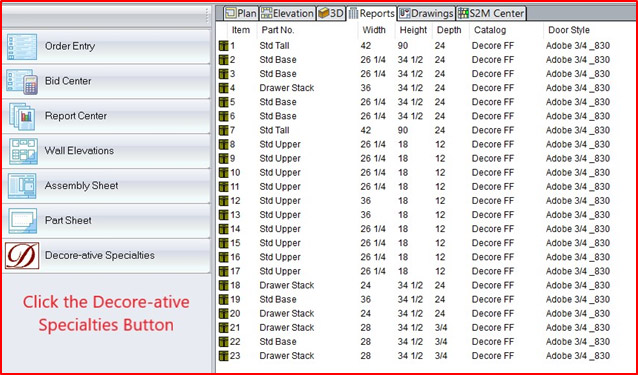The image size is (638, 375).
Task: Click the cabinet icon for item 2
Action: [223, 60]
